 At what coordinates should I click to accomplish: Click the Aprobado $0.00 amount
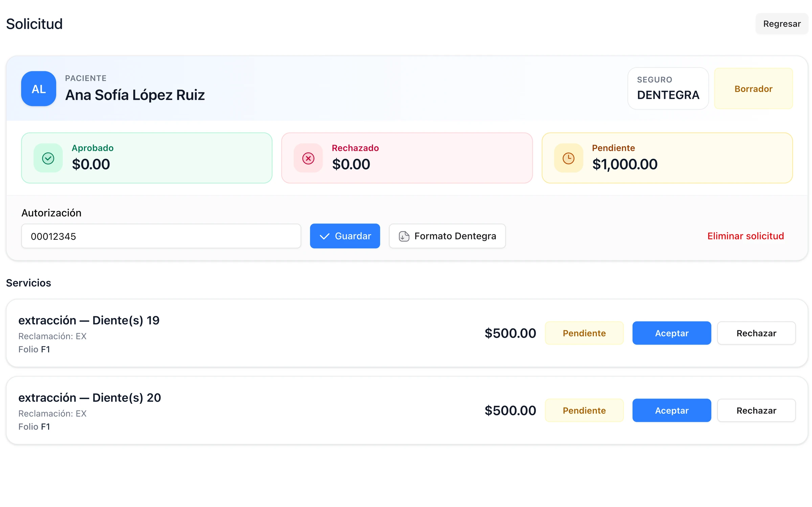pyautogui.click(x=91, y=164)
